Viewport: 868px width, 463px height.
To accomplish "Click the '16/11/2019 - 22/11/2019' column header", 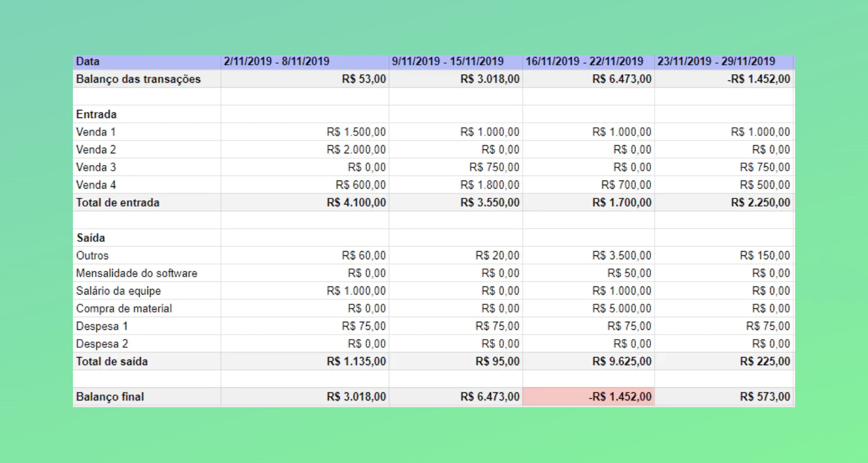I will pyautogui.click(x=589, y=62).
